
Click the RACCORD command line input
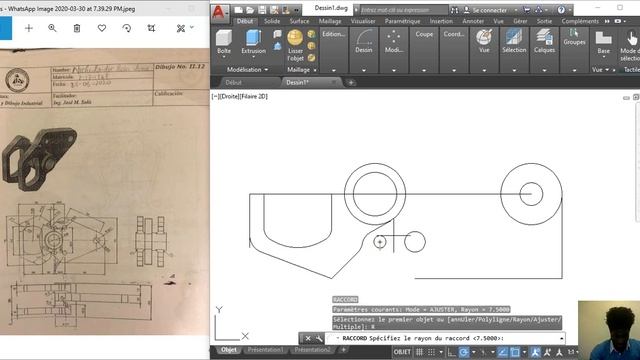(x=445, y=338)
